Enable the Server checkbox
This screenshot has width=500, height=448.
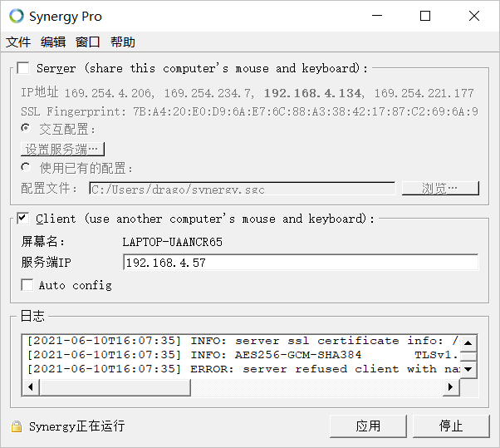[23, 68]
